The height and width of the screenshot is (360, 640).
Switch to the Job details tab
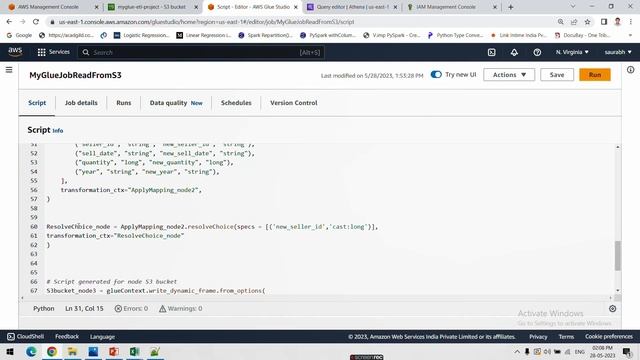click(81, 103)
